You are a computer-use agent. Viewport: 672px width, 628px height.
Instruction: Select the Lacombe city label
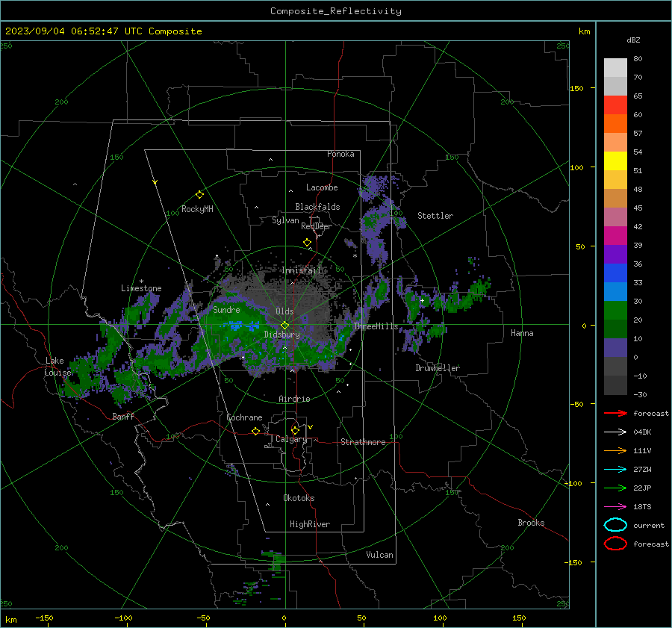pyautogui.click(x=322, y=187)
